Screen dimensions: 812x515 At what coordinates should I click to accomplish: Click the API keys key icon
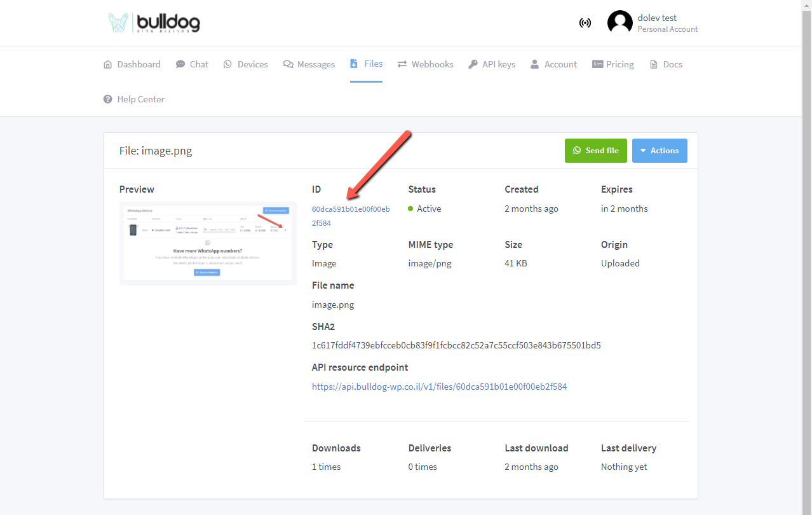point(473,64)
